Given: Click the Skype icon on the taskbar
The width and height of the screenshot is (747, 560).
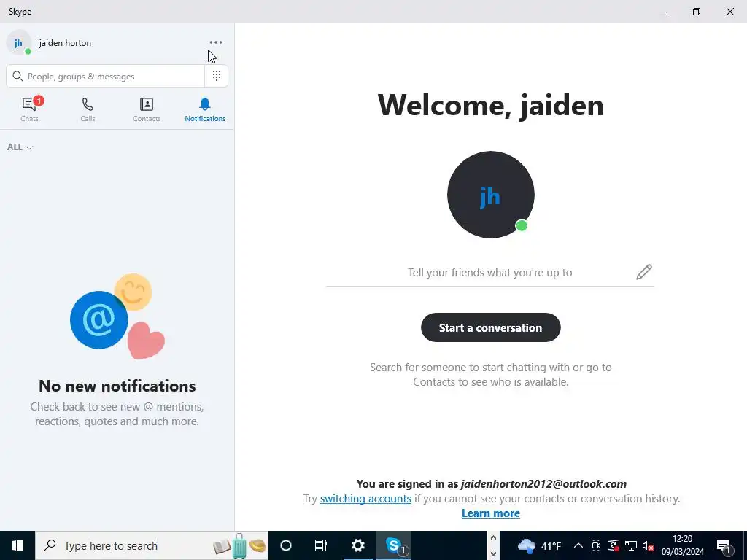Looking at the screenshot, I should tap(394, 545).
